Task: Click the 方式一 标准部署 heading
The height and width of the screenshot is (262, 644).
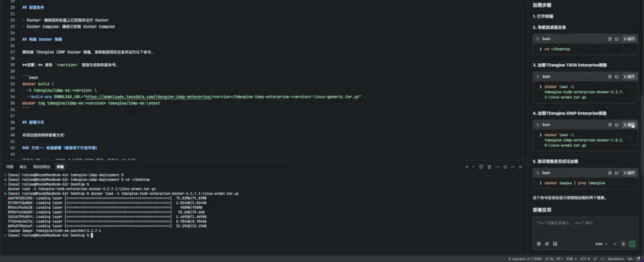Action: pos(60,147)
